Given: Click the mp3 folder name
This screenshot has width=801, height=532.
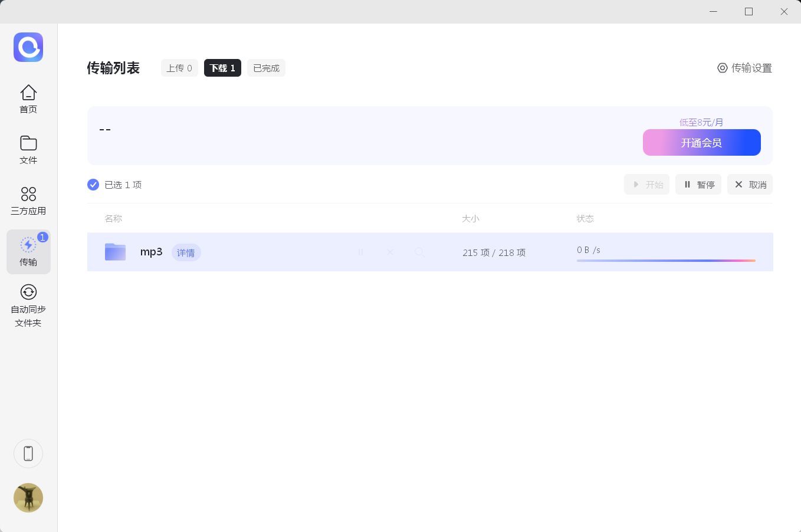Looking at the screenshot, I should (151, 252).
